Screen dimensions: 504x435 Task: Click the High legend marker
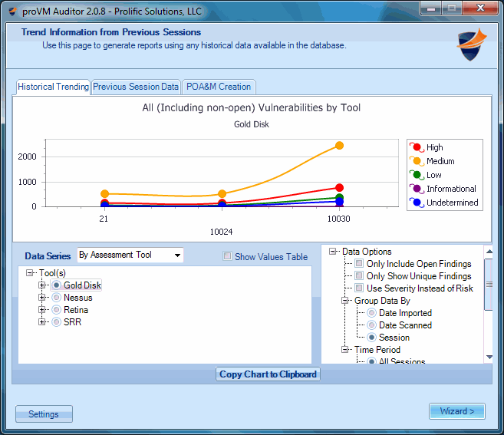coord(417,147)
